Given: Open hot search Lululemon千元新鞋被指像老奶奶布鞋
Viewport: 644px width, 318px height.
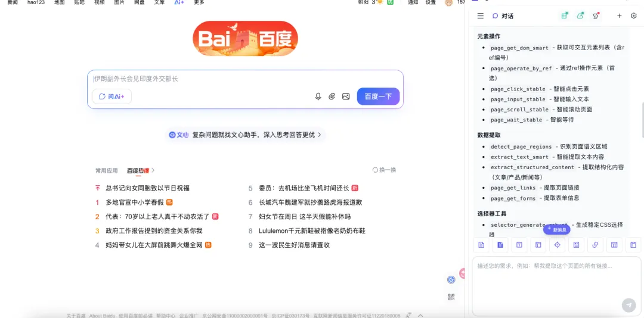Looking at the screenshot, I should pos(312,230).
